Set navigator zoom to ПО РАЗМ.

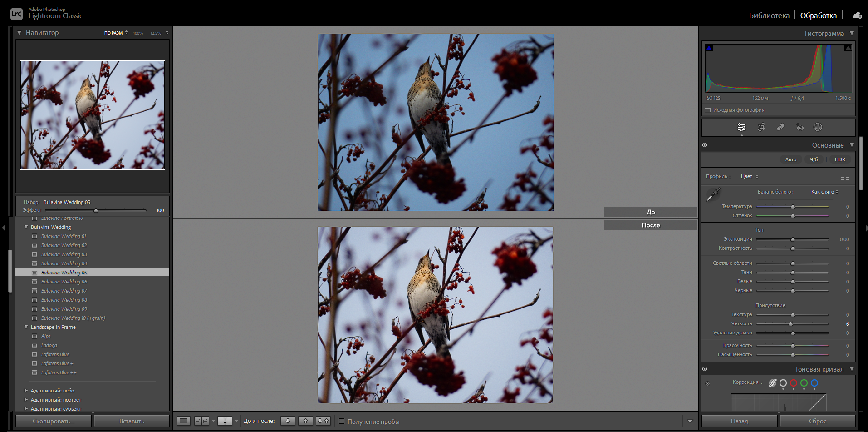click(x=114, y=33)
